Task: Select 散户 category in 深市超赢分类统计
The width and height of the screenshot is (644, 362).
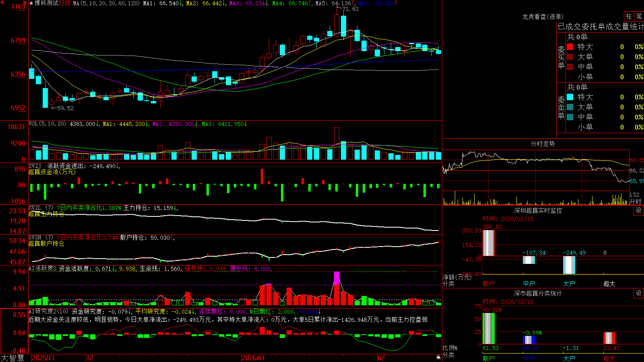Action: click(489, 358)
